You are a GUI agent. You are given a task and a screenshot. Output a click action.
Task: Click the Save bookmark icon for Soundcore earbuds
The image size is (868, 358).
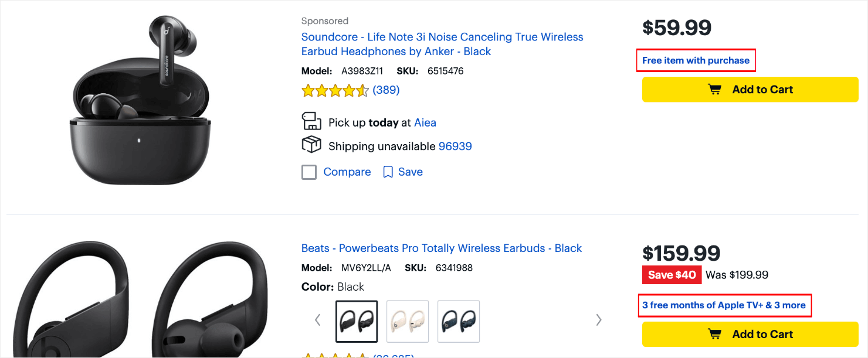tap(388, 172)
